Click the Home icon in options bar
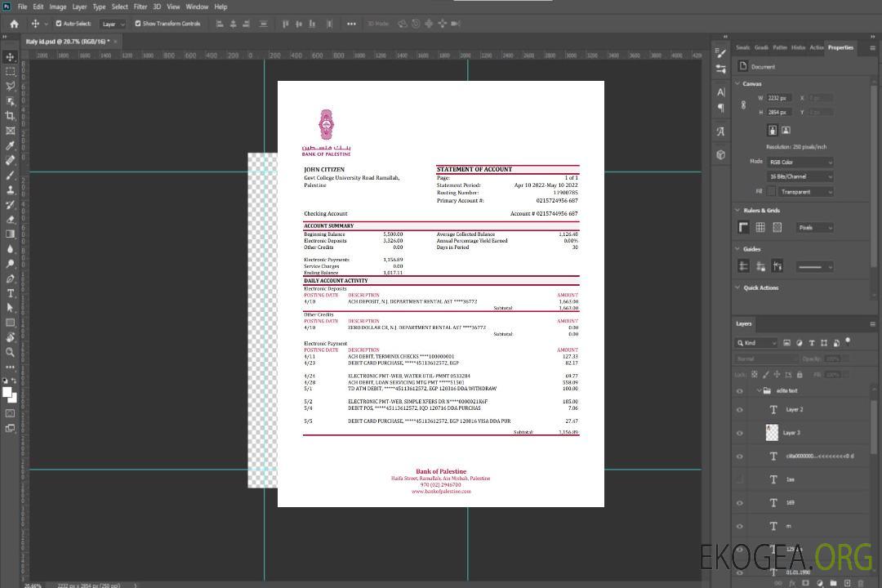This screenshot has width=882, height=588. 14,24
